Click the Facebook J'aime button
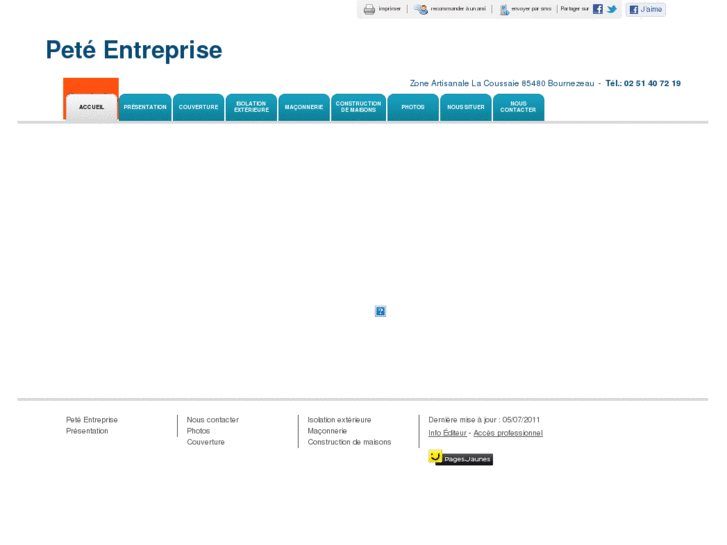 tap(645, 9)
